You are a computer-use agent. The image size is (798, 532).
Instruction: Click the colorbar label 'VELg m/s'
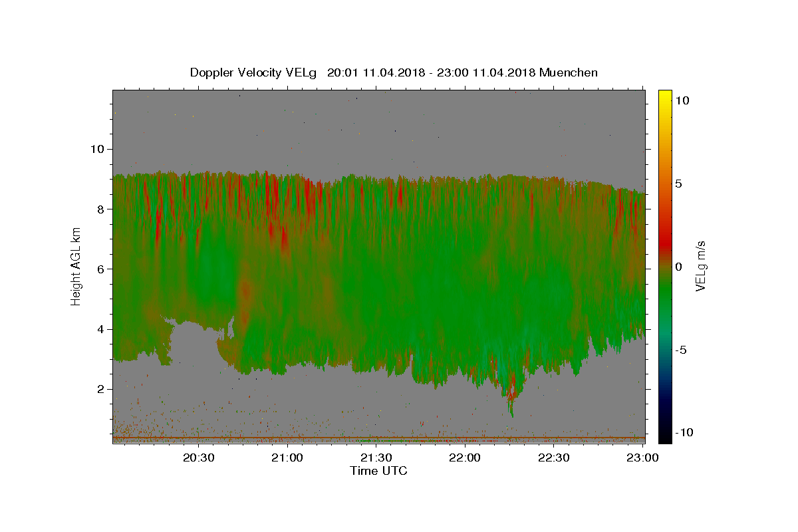pyautogui.click(x=700, y=266)
